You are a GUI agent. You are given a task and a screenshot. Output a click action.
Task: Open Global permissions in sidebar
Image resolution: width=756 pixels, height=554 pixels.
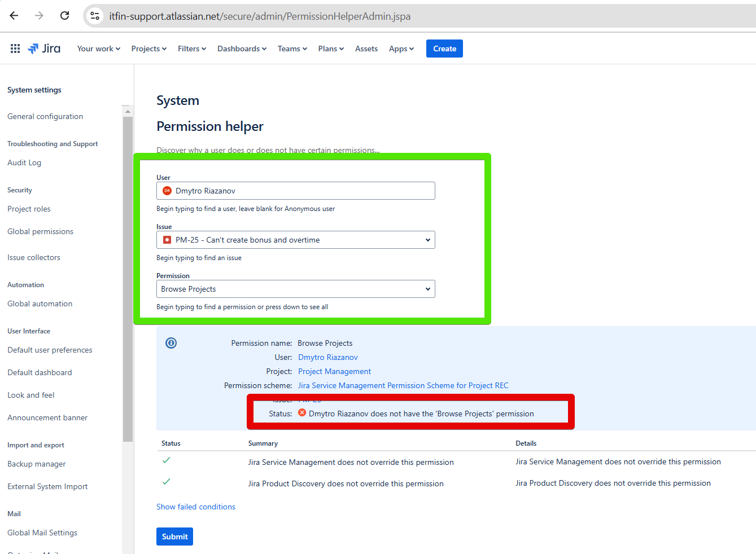(40, 231)
